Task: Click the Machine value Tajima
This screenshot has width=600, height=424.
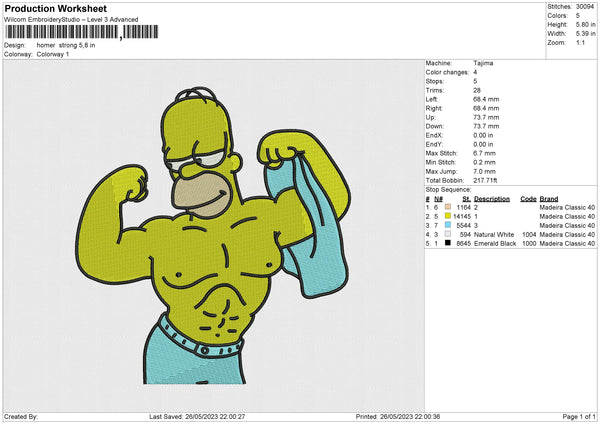Action: tap(483, 63)
